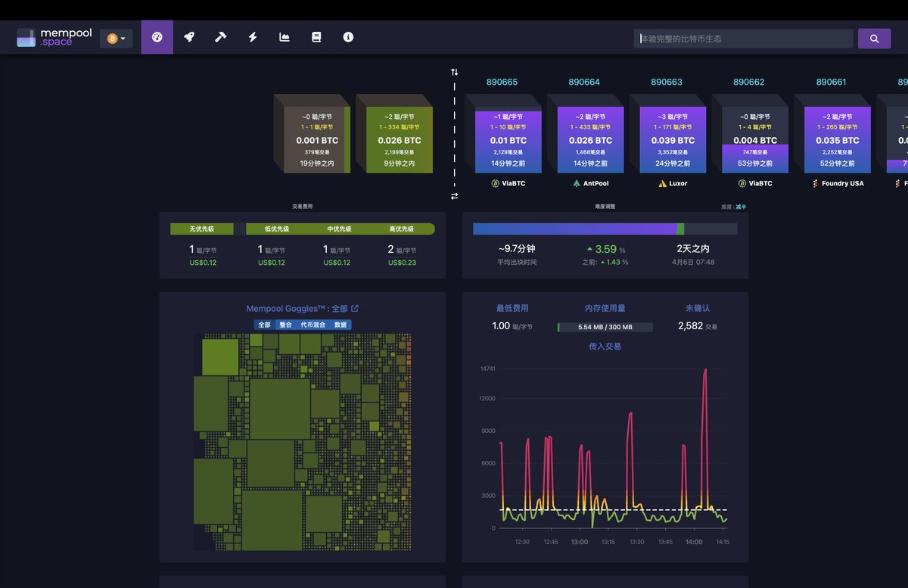Image resolution: width=908 pixels, height=588 pixels.
Task: Click the Foundry USA pool icon
Action: click(x=815, y=183)
